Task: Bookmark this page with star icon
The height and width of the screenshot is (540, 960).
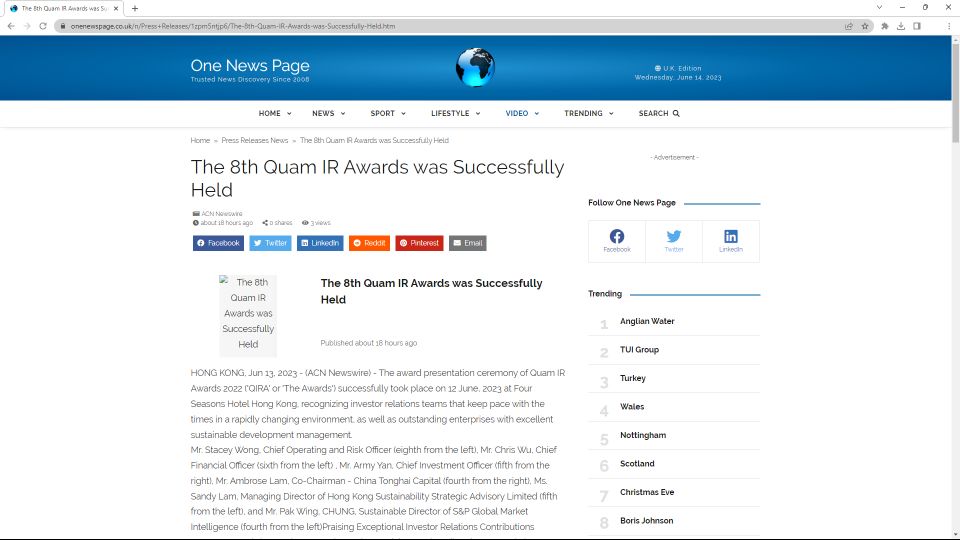Action: tap(864, 26)
